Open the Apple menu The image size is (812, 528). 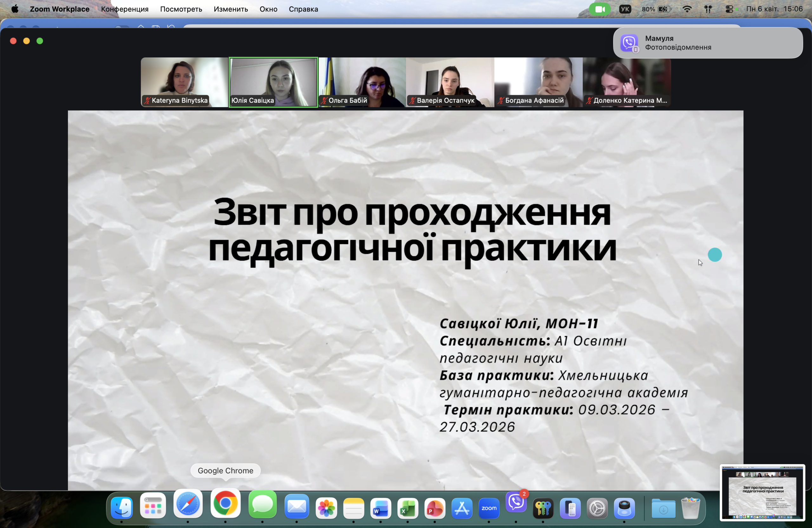pyautogui.click(x=15, y=9)
